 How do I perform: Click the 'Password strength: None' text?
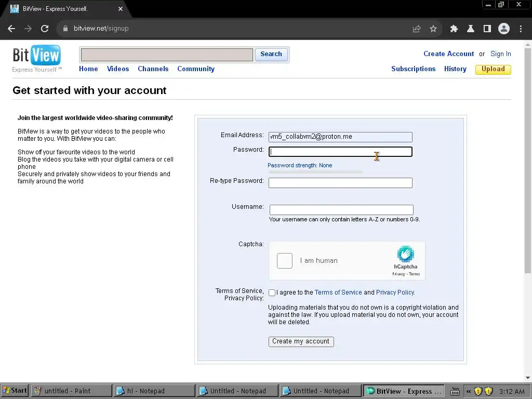coord(300,166)
